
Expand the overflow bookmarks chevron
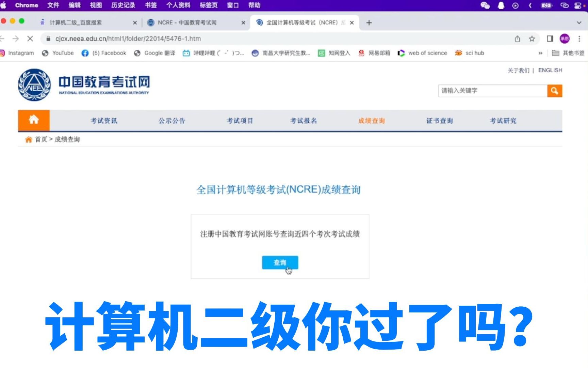540,53
